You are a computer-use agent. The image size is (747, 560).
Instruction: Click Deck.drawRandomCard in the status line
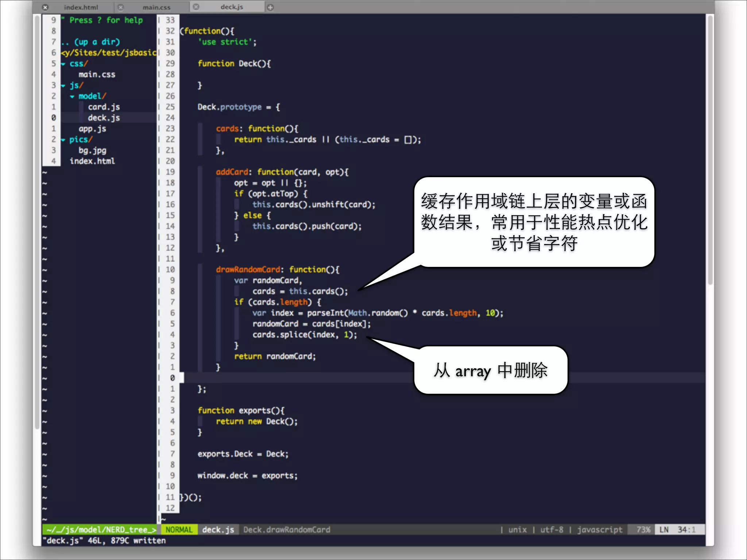click(287, 530)
